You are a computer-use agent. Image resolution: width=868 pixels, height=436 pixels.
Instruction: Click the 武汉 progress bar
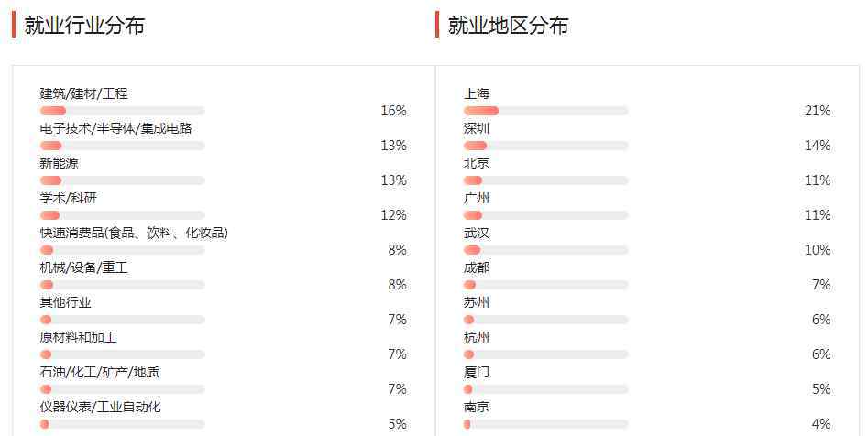click(x=545, y=250)
